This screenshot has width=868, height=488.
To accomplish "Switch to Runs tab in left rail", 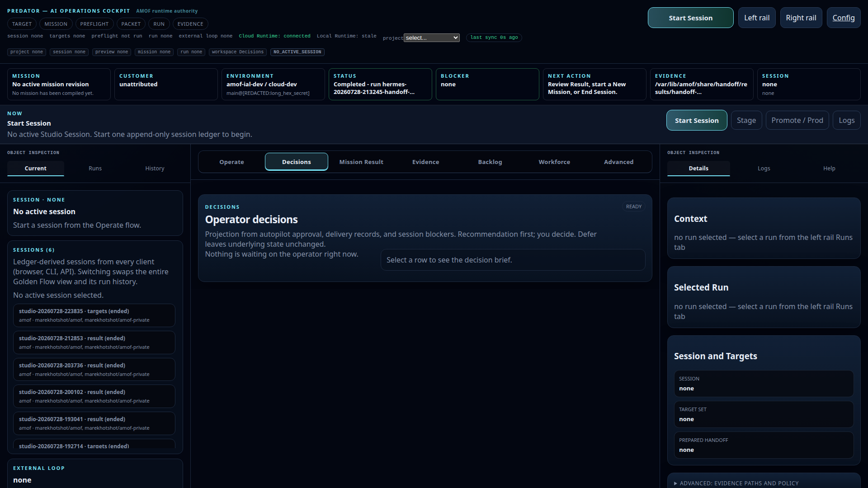I will (x=95, y=168).
